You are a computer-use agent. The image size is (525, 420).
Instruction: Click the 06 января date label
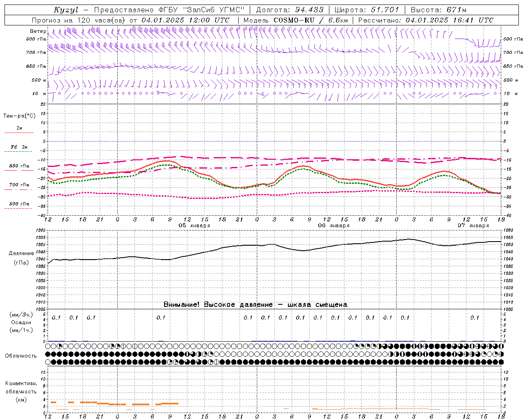pyautogui.click(x=334, y=226)
